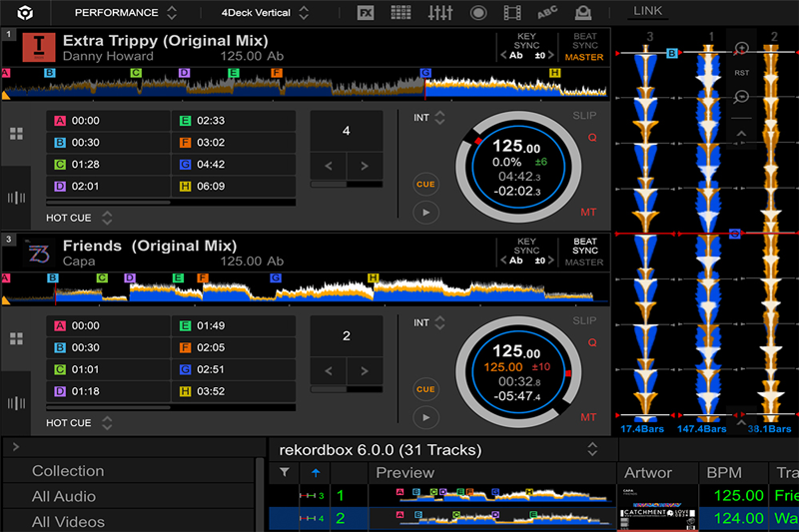Click the track filter funnel icon
Image resolution: width=799 pixels, height=532 pixels.
coord(285,472)
